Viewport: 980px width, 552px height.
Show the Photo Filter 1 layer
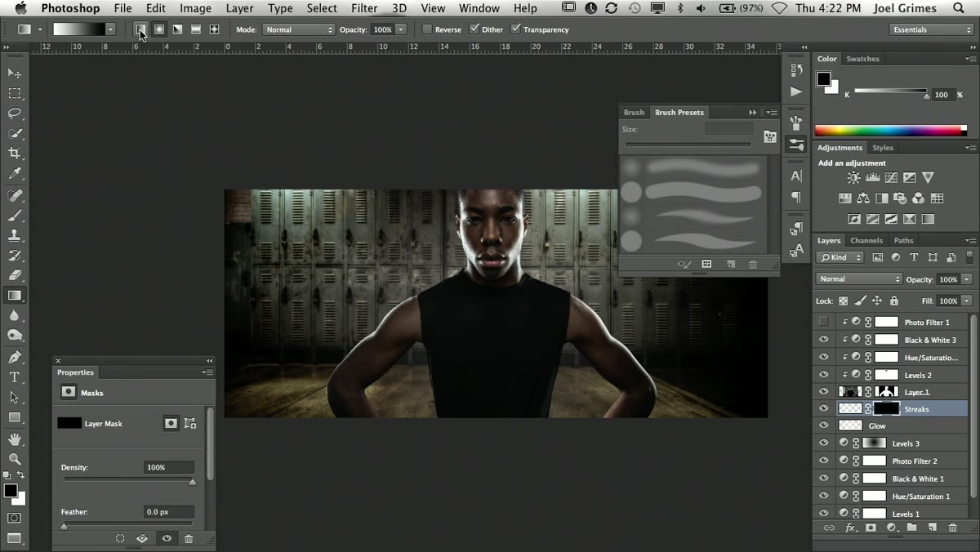tap(823, 322)
